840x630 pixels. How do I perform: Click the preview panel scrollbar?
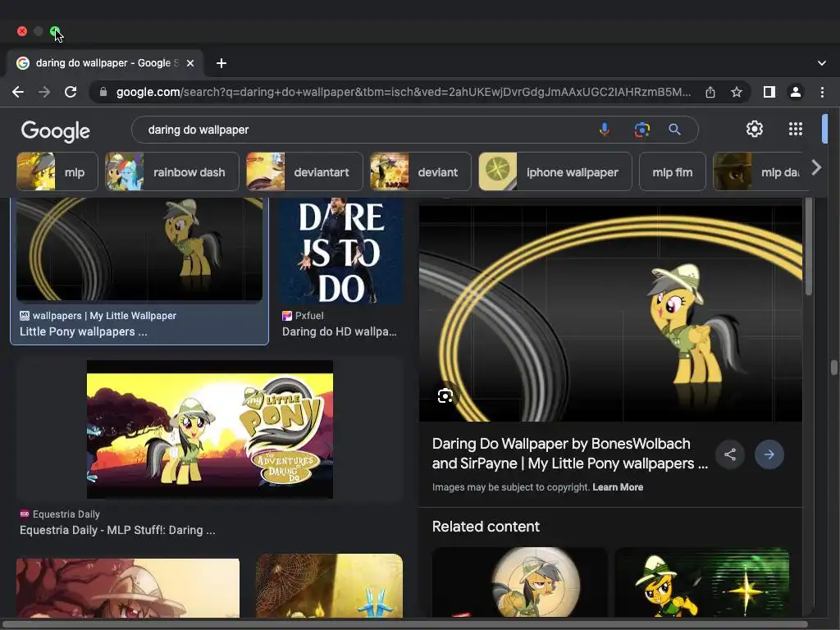point(808,246)
